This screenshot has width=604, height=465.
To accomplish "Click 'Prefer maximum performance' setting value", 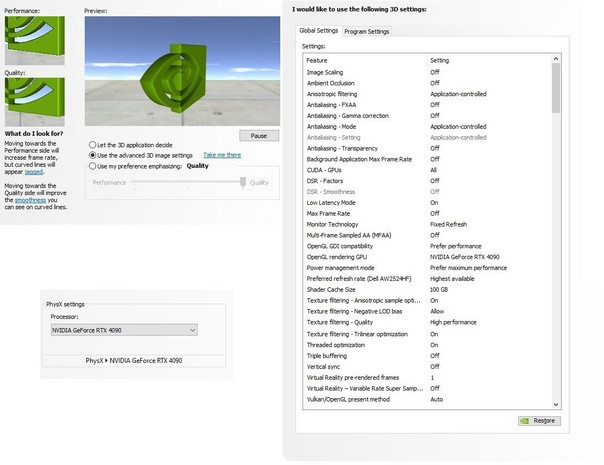I will coord(468,268).
